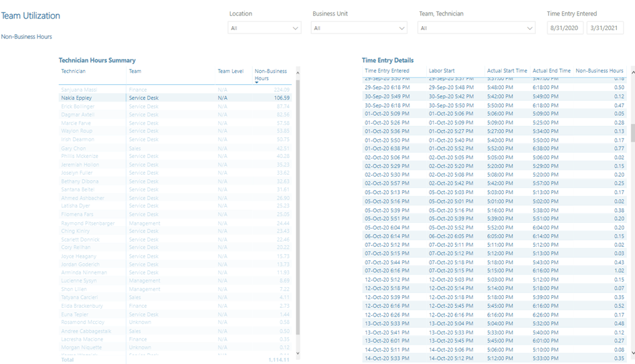Image resolution: width=635 pixels, height=364 pixels.
Task: Click the end date field 3/31/2021
Action: pyautogui.click(x=604, y=28)
